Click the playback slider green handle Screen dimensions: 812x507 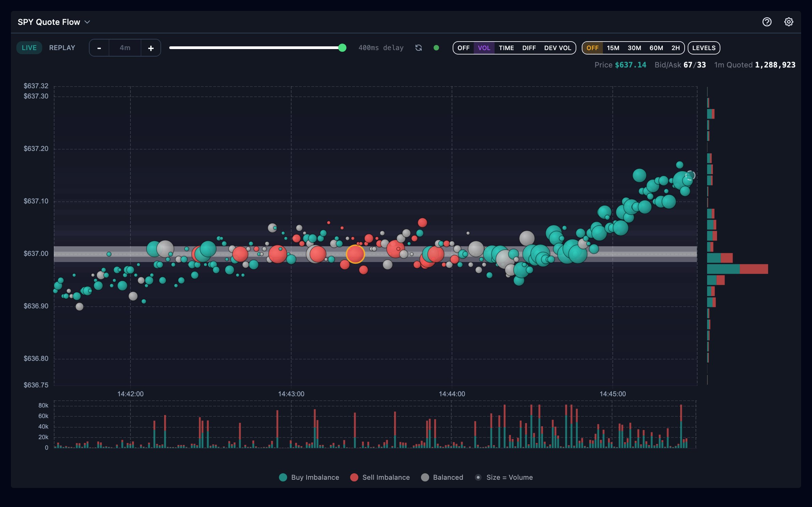[342, 48]
